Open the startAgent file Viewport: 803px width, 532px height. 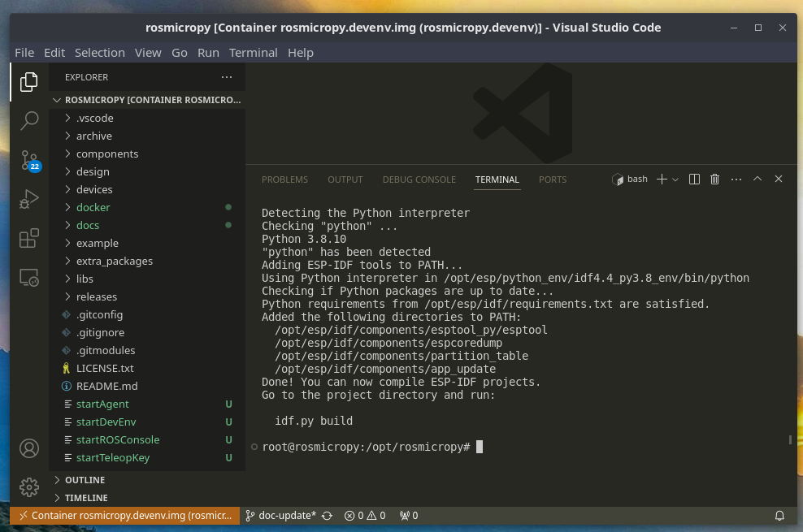(x=147, y=404)
